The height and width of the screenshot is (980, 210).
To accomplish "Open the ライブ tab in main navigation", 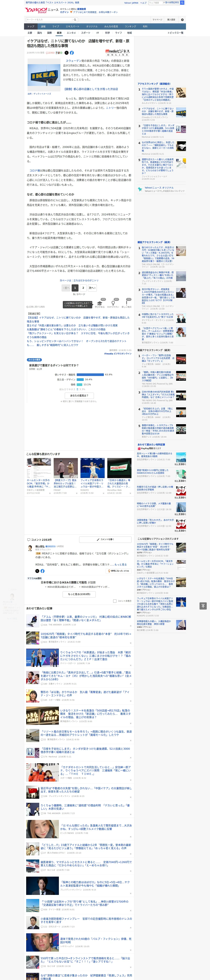I will coord(56,27).
